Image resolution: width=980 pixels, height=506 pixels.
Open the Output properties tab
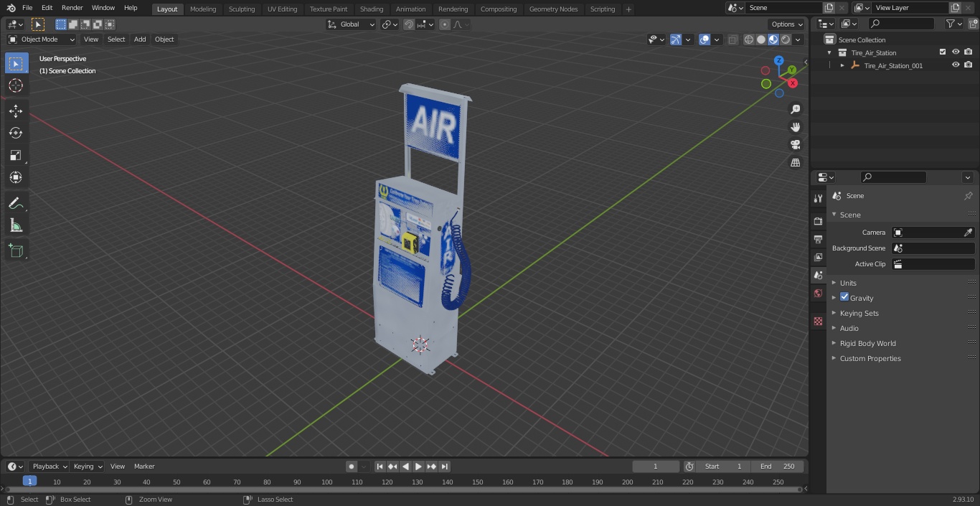click(818, 239)
